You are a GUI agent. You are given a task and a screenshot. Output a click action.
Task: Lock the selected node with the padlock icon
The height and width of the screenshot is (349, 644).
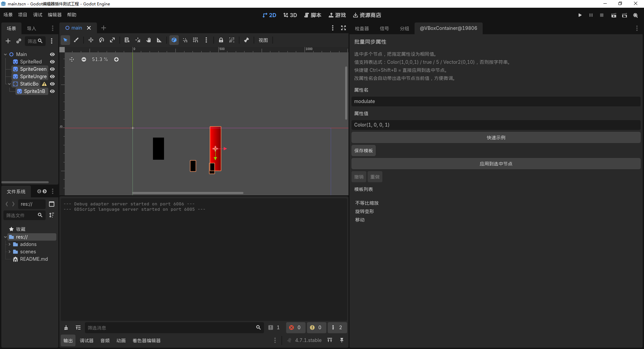[x=221, y=40]
